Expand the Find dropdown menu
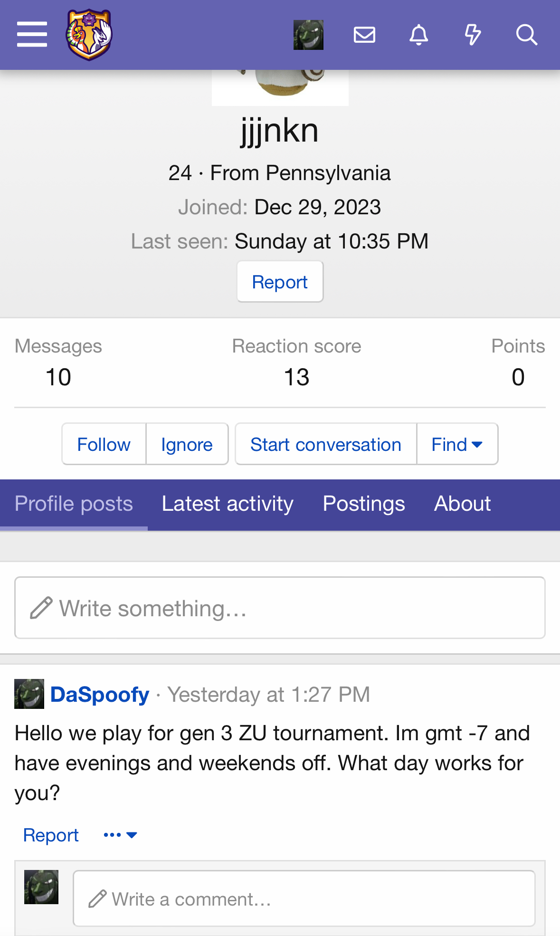Viewport: 560px width, 936px height. coord(457,444)
